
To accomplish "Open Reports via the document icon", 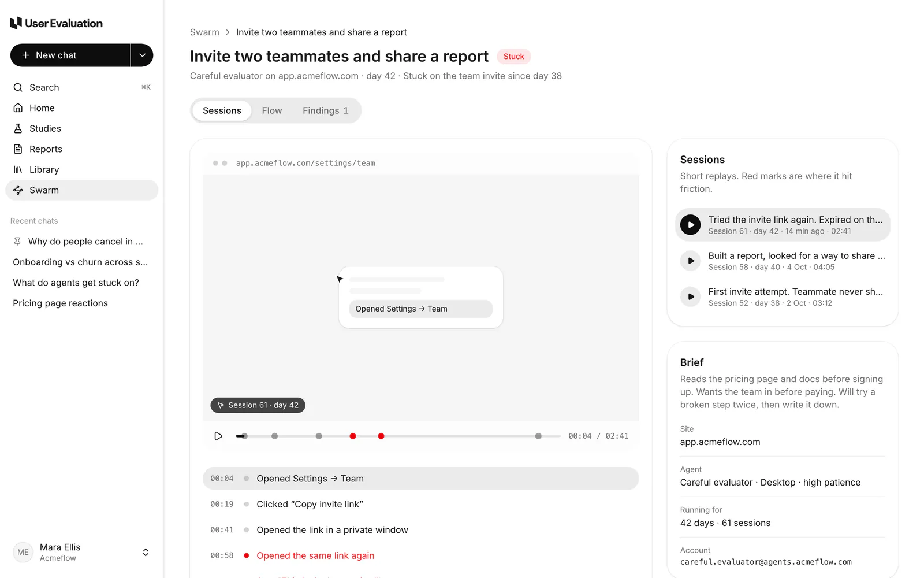I will click(x=18, y=149).
